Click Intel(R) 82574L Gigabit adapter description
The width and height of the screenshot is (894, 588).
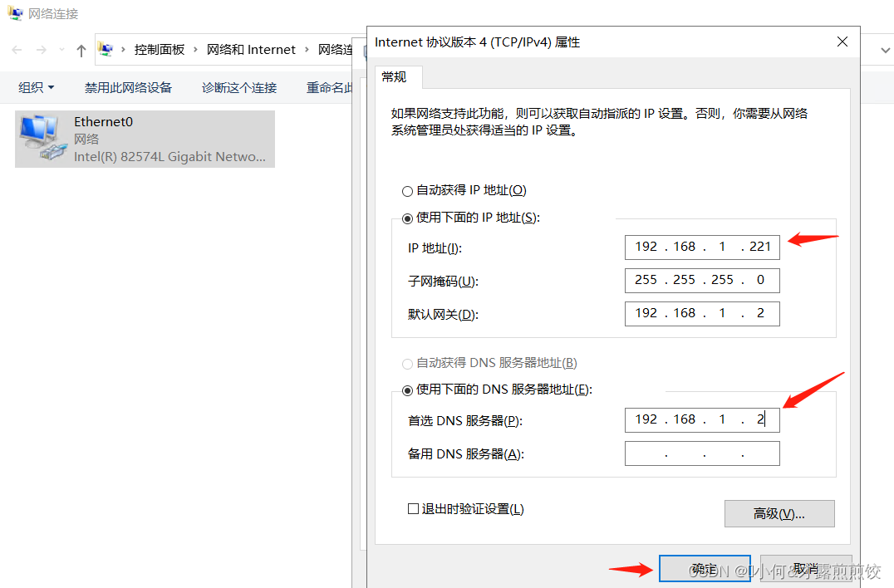pos(169,157)
